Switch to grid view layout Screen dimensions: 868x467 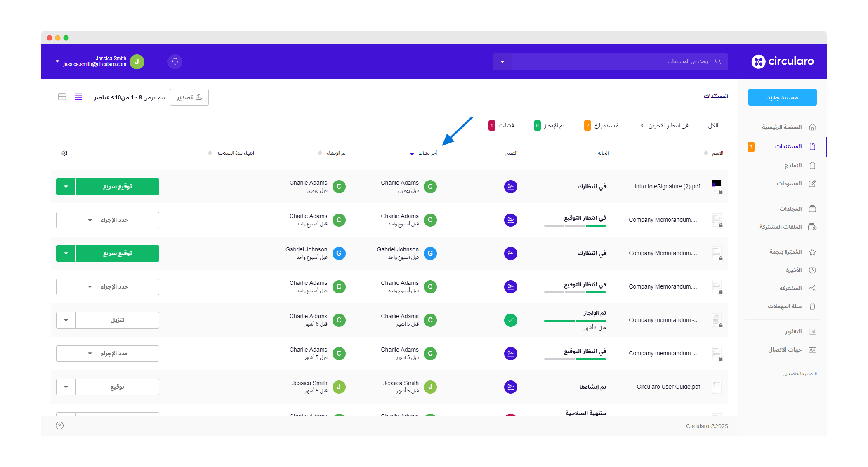[62, 97]
